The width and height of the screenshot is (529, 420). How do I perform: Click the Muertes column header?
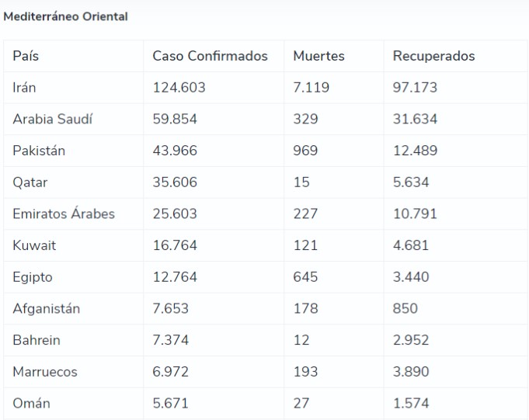click(318, 56)
